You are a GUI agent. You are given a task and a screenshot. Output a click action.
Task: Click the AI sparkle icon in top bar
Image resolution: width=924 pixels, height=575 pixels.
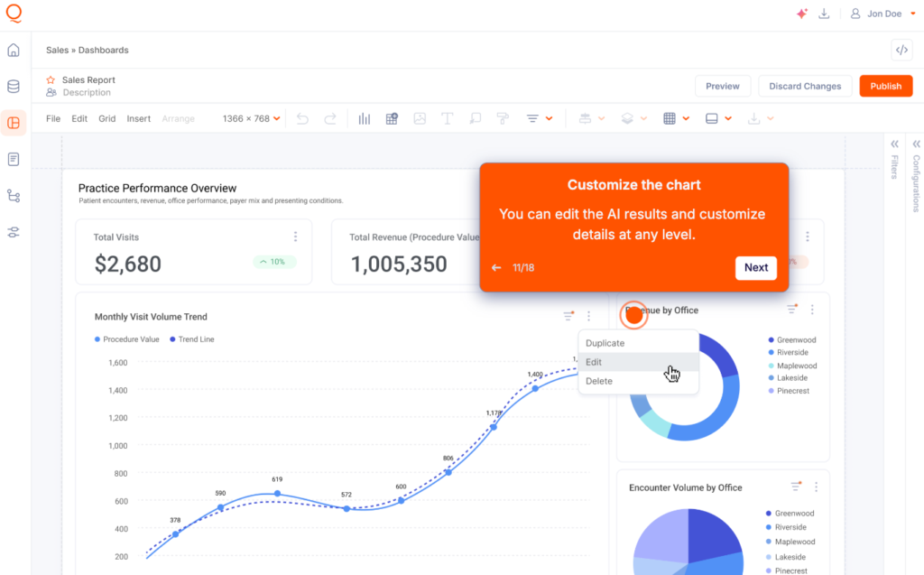click(801, 14)
